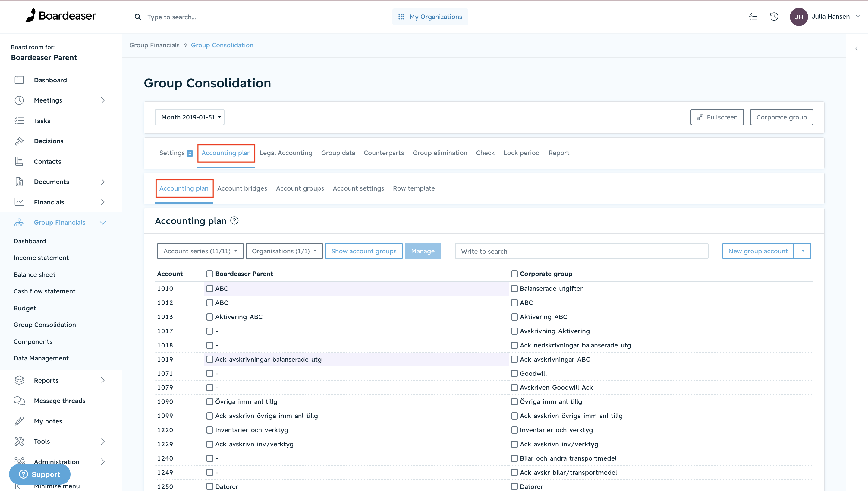Click Show account groups button
The width and height of the screenshot is (868, 491).
click(x=363, y=251)
